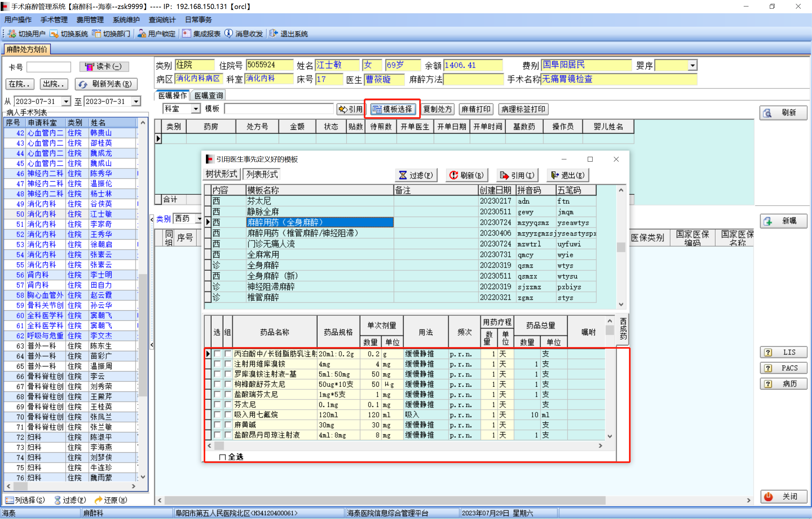The image size is (812, 519).
Task: Open the 费用管理 menu
Action: (90, 20)
